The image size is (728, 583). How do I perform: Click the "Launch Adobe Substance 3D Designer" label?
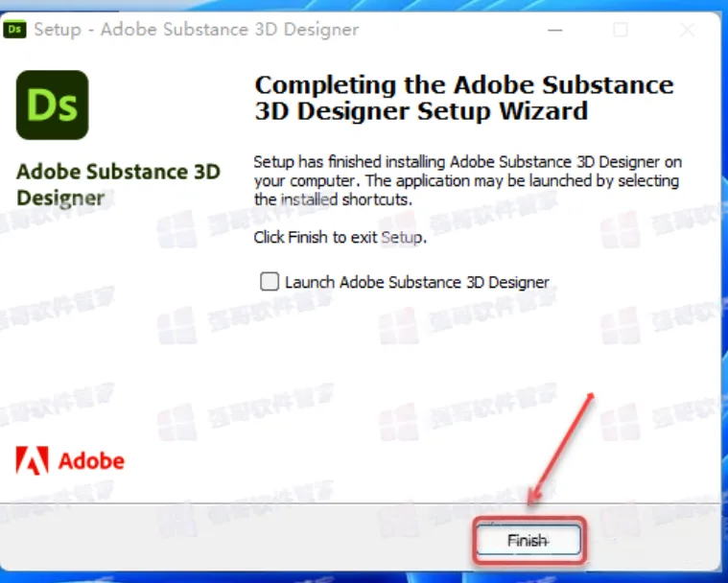point(417,282)
